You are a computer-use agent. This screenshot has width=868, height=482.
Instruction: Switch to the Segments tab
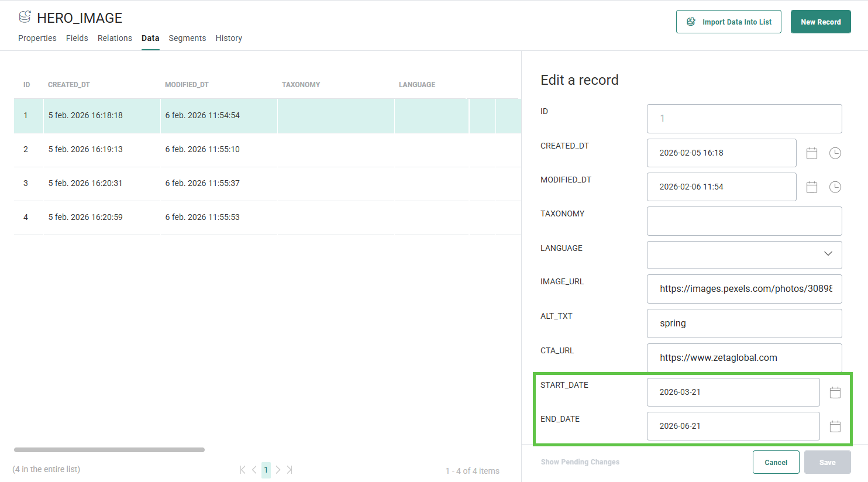pyautogui.click(x=187, y=38)
